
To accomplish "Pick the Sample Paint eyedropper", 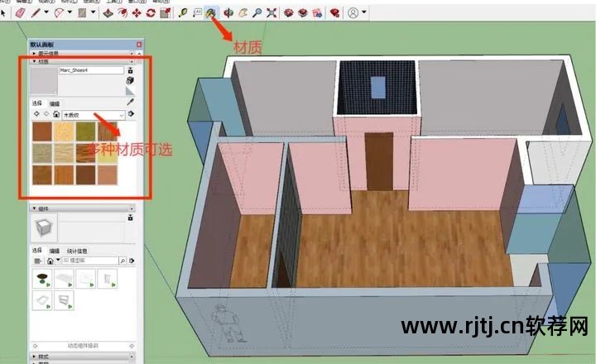I will [x=130, y=102].
